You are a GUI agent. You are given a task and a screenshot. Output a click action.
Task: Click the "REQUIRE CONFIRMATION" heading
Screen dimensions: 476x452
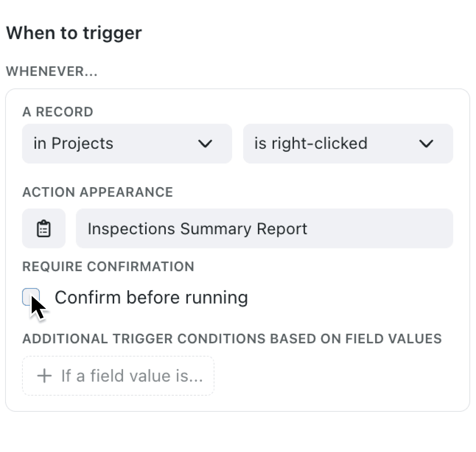tap(108, 266)
